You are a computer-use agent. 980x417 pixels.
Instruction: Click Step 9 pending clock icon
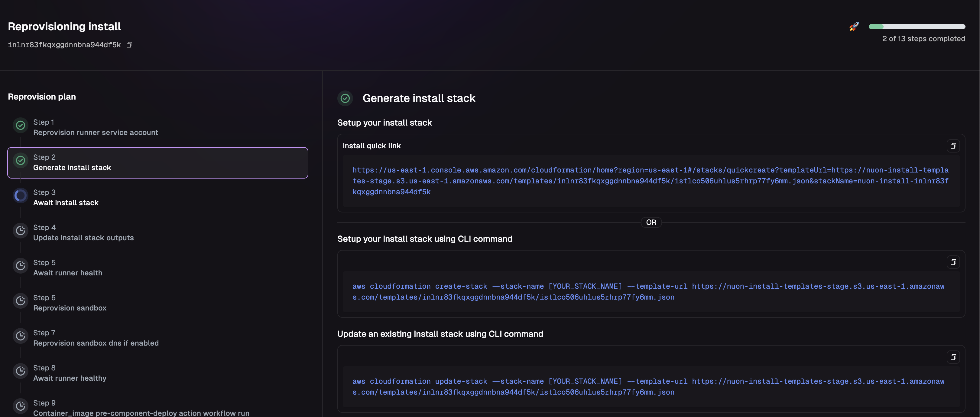[21, 406]
